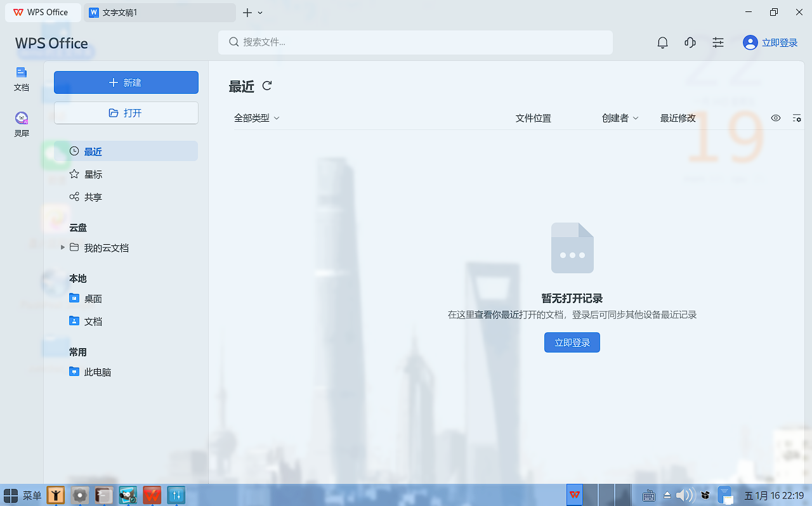Open the tab list dropdown arrow
The width and height of the screenshot is (812, 506).
(x=260, y=13)
